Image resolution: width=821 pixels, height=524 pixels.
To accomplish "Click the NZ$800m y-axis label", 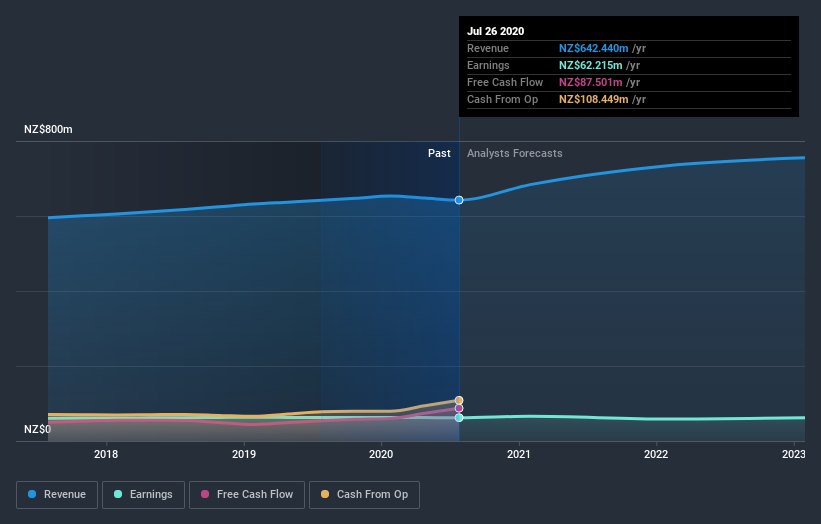I will (x=48, y=129).
